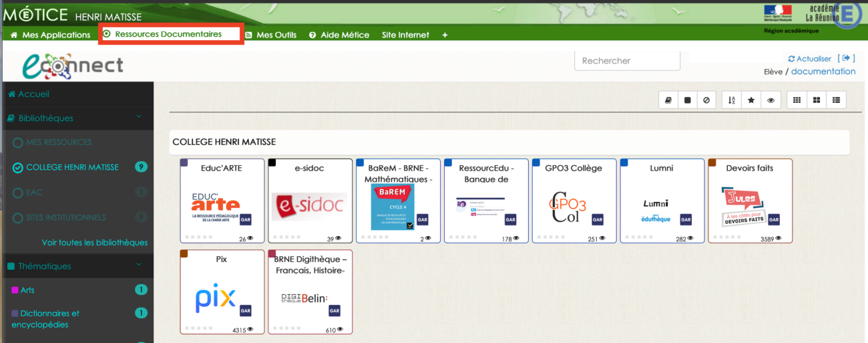Toggle the eye visibility filter in toolbar
This screenshot has height=343, width=868.
click(x=771, y=100)
